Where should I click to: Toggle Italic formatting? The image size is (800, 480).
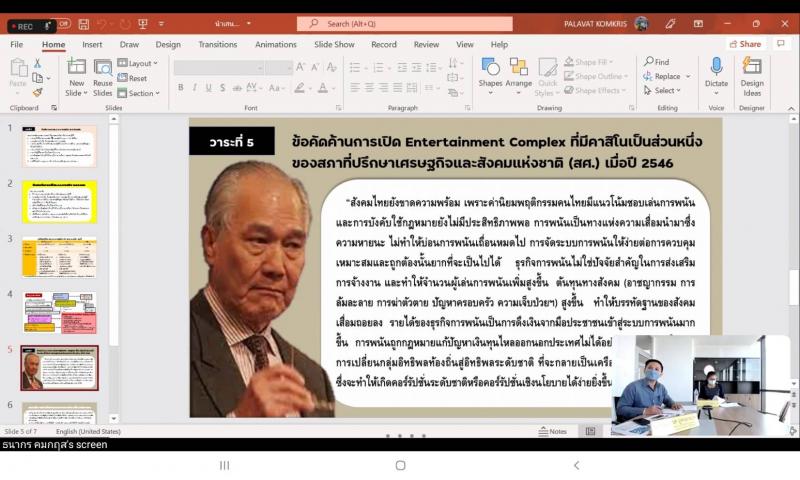(x=194, y=88)
